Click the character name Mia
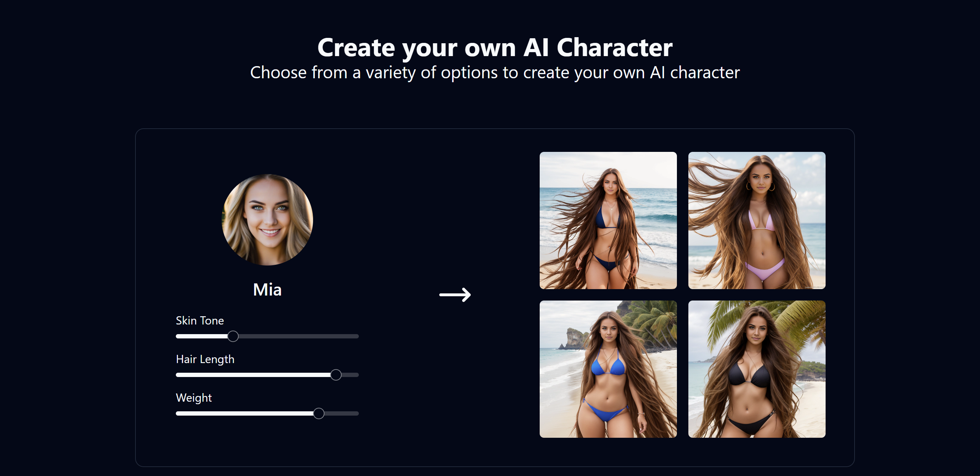 point(267,289)
